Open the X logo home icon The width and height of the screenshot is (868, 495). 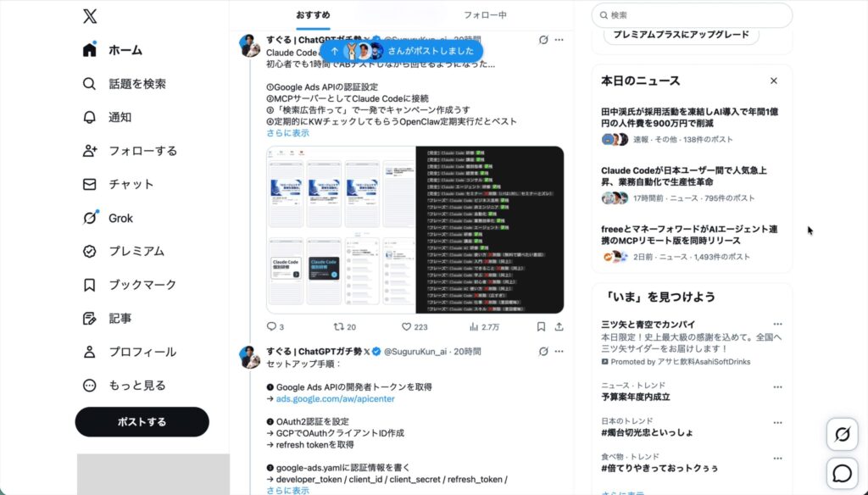coord(90,16)
